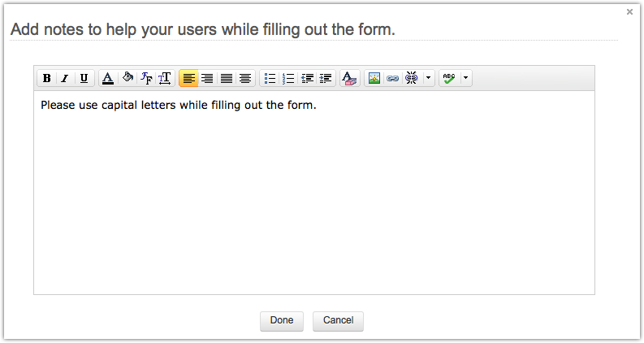
Task: Remove the link with unlink icon
Action: (411, 78)
